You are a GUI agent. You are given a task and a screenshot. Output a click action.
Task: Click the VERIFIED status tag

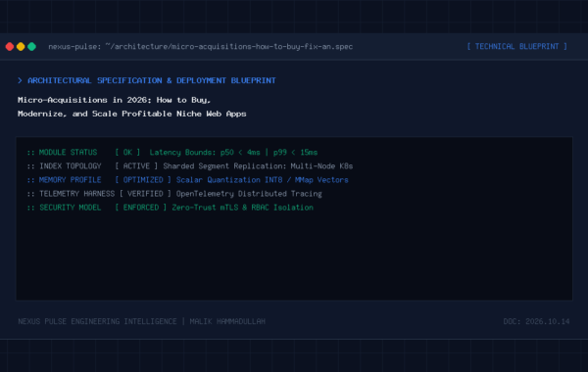click(145, 194)
